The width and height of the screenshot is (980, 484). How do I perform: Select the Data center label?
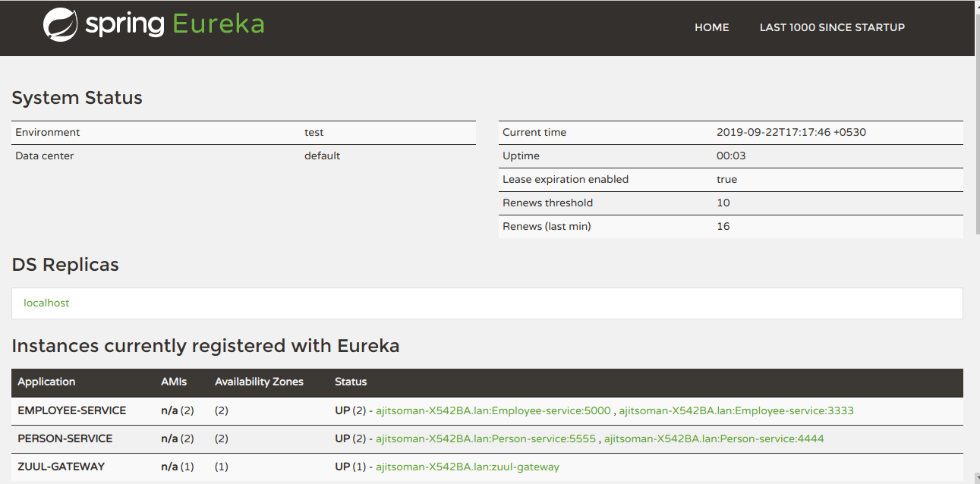[x=45, y=156]
